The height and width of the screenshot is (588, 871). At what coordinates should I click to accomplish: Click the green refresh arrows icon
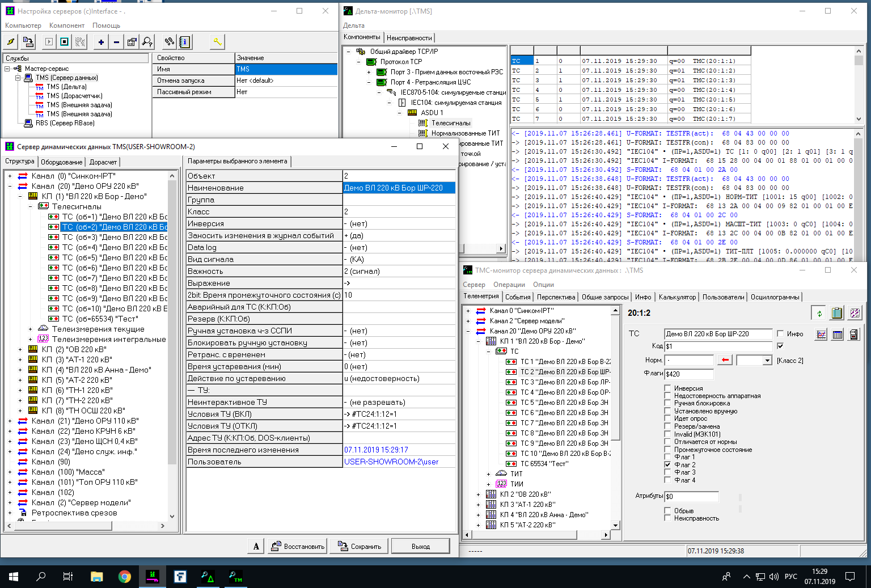pyautogui.click(x=819, y=313)
